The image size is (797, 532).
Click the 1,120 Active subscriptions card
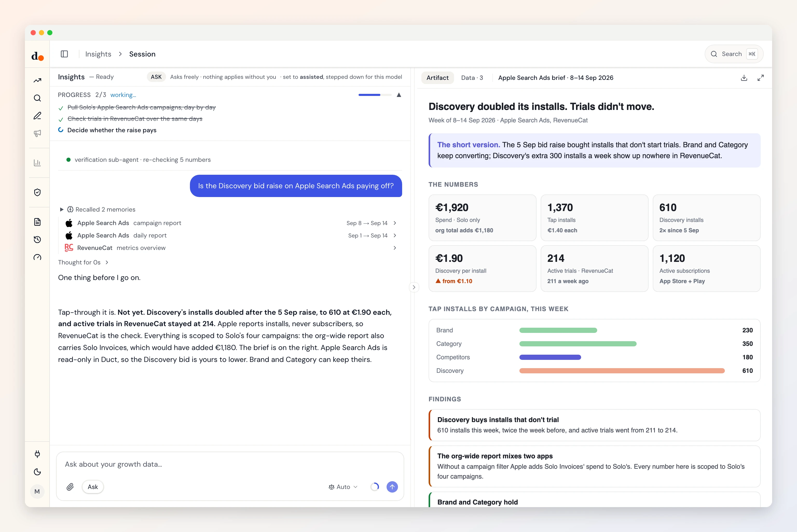(706, 269)
